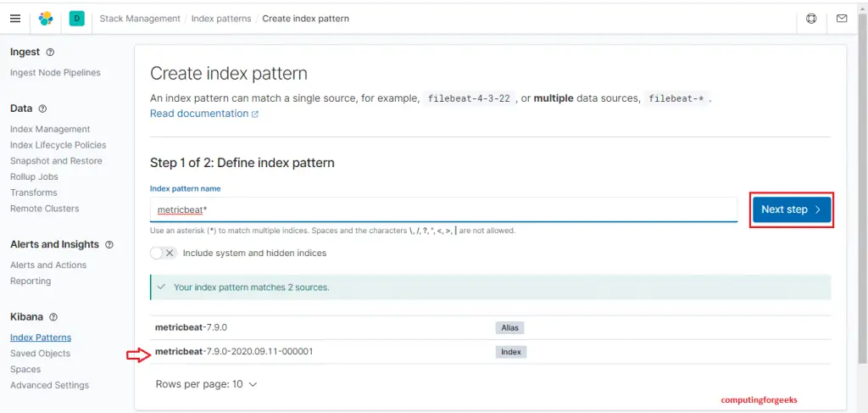This screenshot has width=868, height=413.
Task: Open Index Management
Action: pyautogui.click(x=50, y=129)
